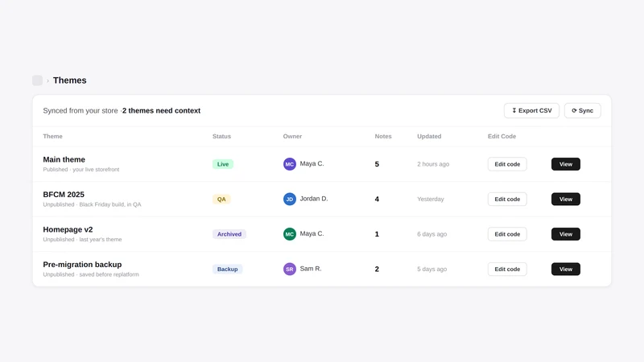
Task: Click 'Synced from your store' text
Action: [80, 111]
